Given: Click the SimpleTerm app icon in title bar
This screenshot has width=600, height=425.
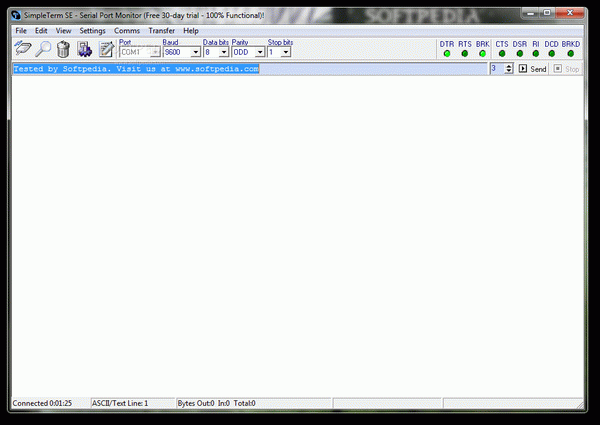Looking at the screenshot, I should coord(16,15).
